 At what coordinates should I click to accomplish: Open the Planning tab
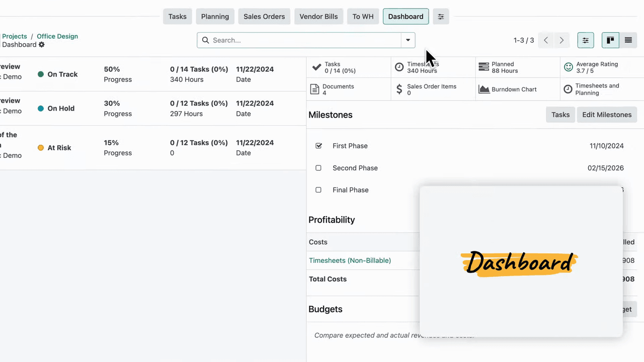pos(215,17)
